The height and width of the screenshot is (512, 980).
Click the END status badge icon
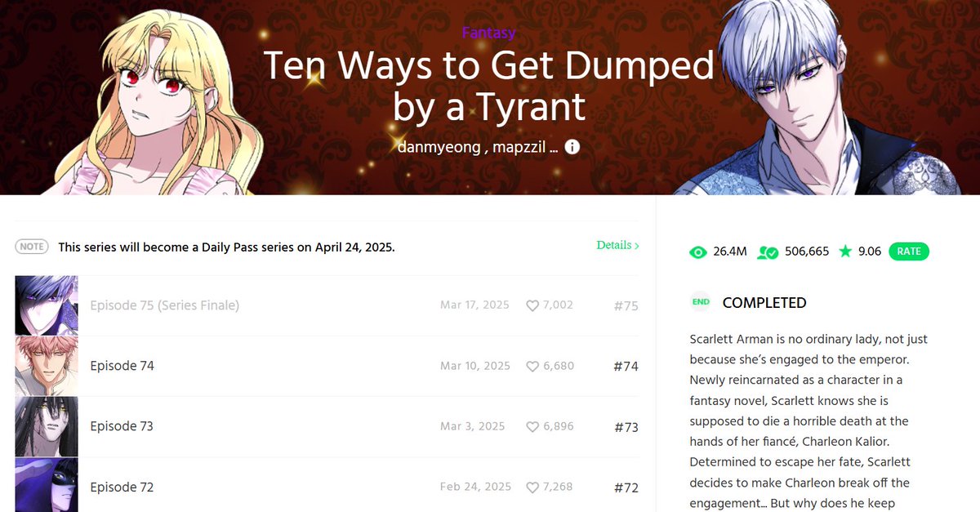701,302
